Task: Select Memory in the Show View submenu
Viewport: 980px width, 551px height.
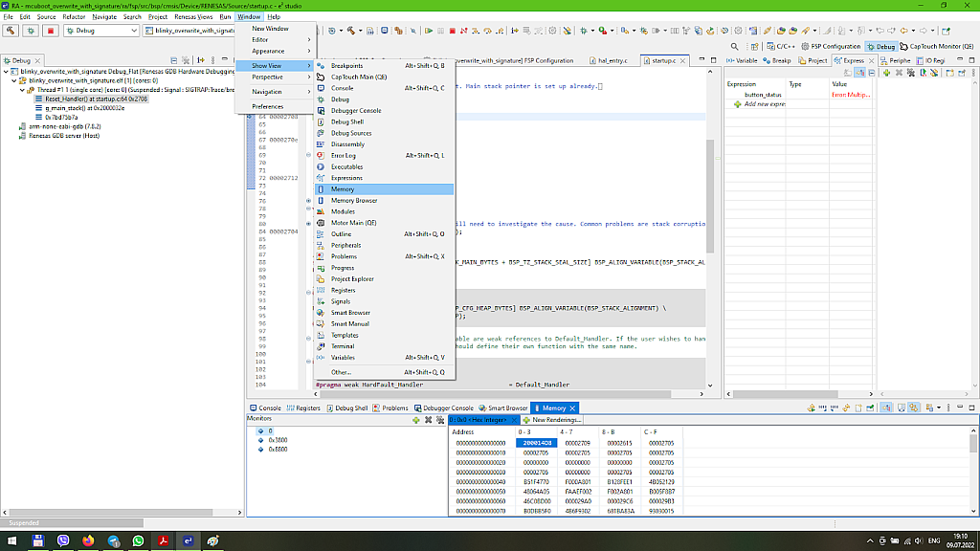Action: pos(343,189)
